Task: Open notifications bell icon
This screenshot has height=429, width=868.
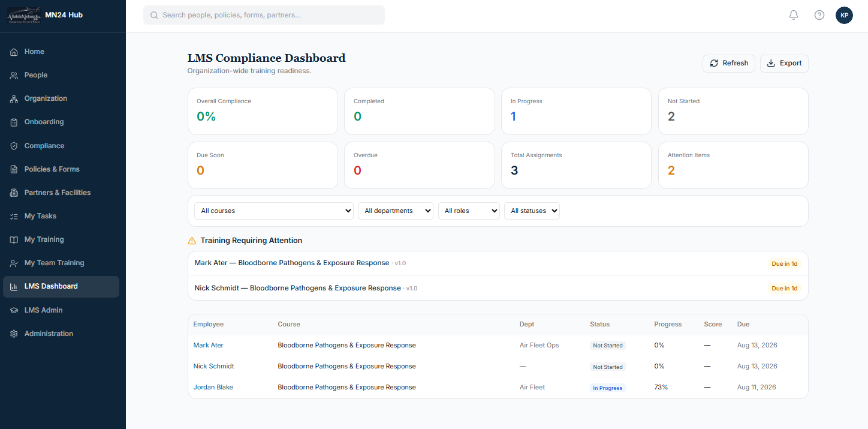Action: [x=794, y=15]
